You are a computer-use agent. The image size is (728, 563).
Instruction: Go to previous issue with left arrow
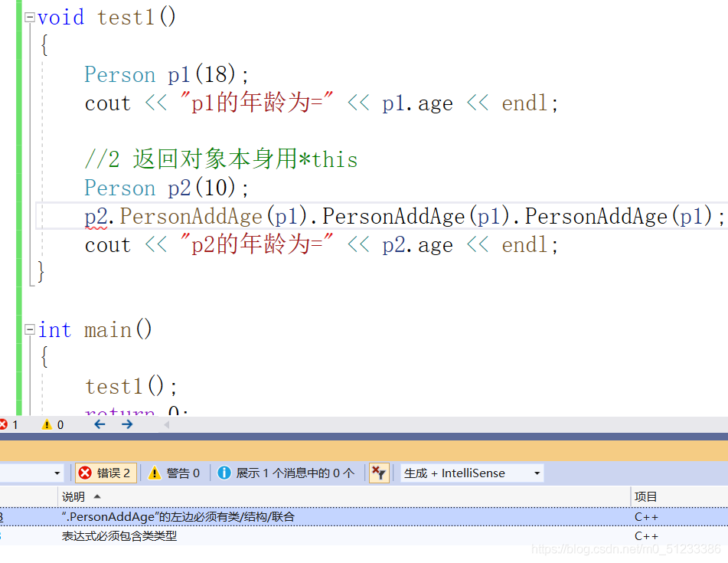pyautogui.click(x=100, y=424)
